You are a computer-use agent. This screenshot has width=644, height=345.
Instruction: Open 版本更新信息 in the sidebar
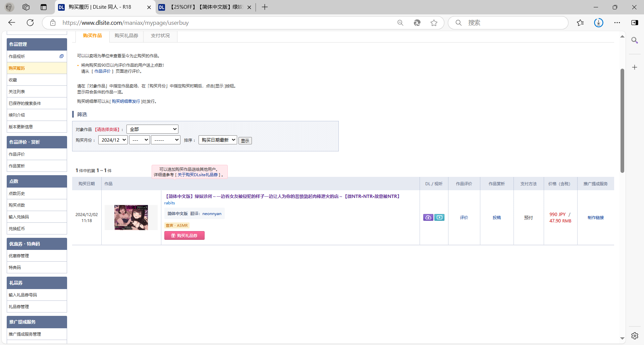[x=37, y=127]
